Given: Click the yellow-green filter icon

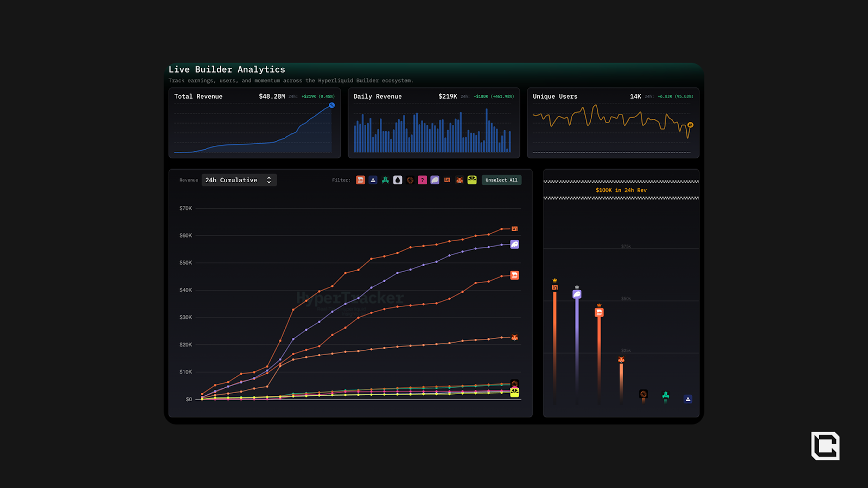Looking at the screenshot, I should 472,180.
